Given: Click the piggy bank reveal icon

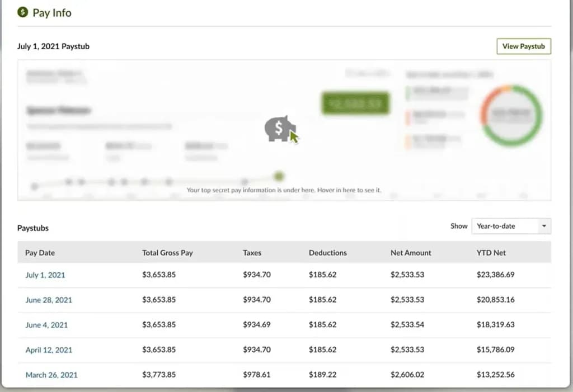Looking at the screenshot, I should click(280, 129).
